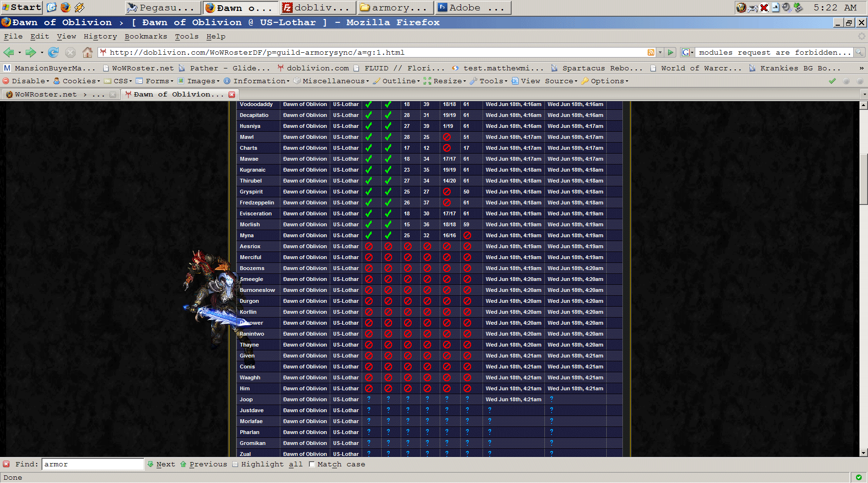Click the browser Back arrow button

click(x=9, y=52)
